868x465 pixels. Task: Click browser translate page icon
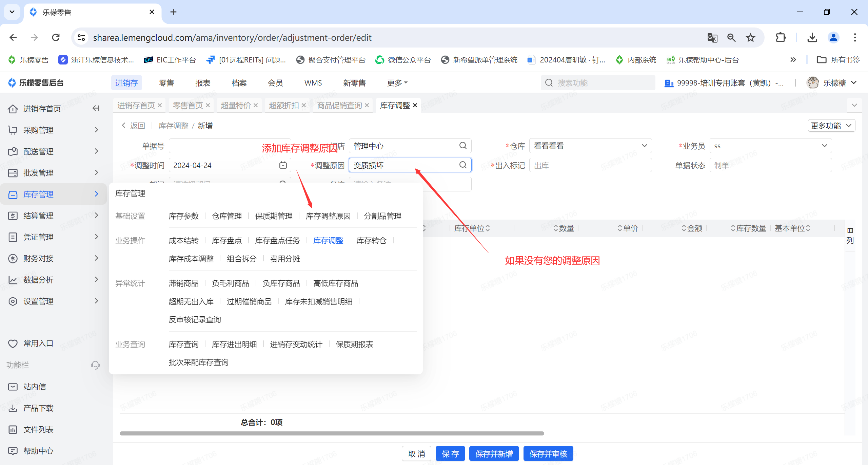point(712,38)
